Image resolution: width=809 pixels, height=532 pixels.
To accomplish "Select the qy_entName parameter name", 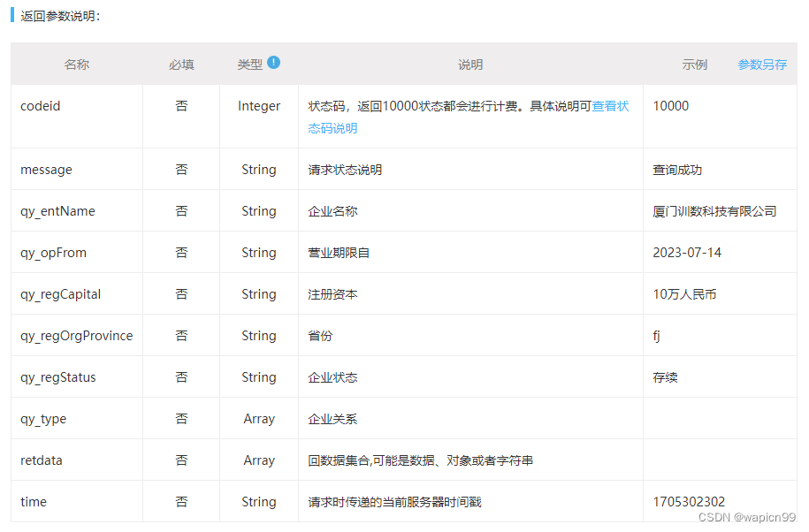I will click(57, 211).
